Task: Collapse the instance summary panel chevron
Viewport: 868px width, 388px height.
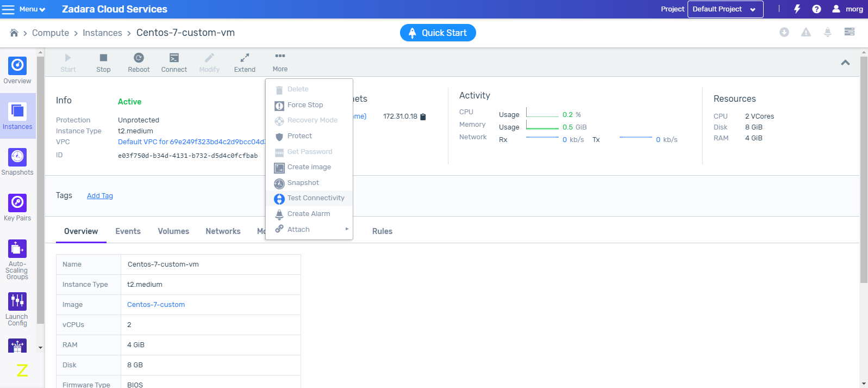Action: (x=845, y=63)
